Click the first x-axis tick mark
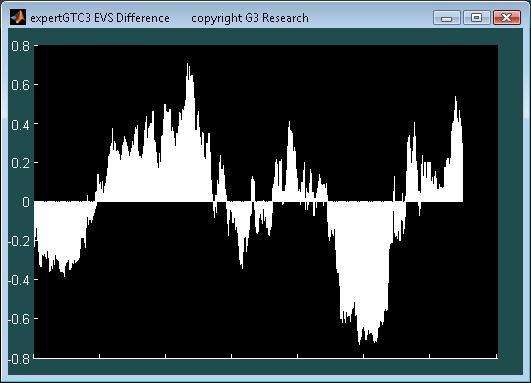 pyautogui.click(x=100, y=356)
